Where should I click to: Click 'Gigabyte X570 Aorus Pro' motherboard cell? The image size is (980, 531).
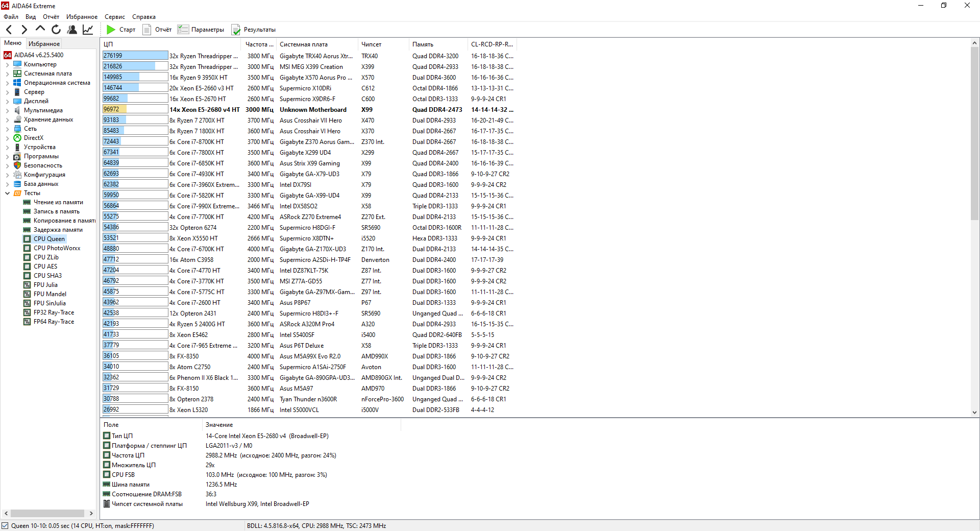[316, 78]
